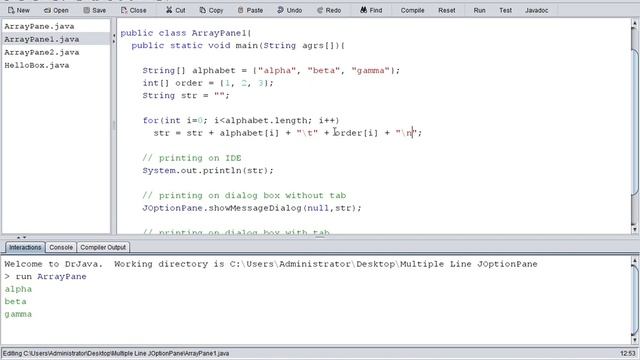Click the System.out.println(str) line
Image resolution: width=640 pixels, height=360 pixels.
208,170
